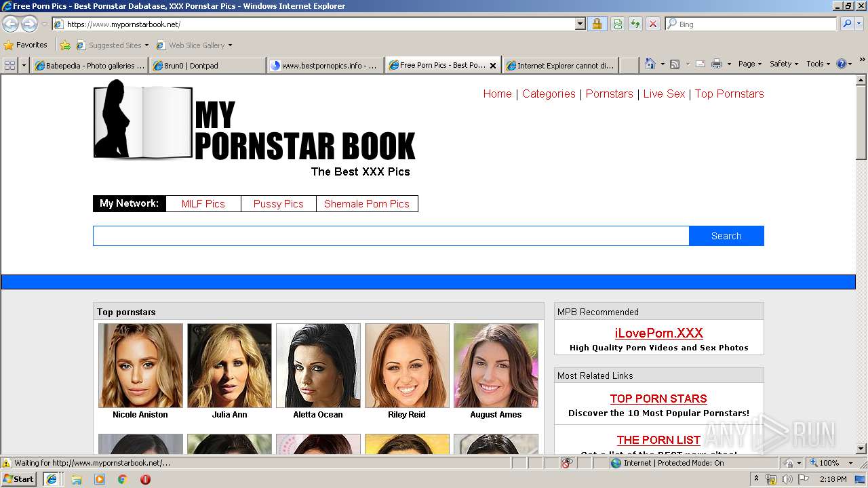Click the blue Search button

pos(726,236)
